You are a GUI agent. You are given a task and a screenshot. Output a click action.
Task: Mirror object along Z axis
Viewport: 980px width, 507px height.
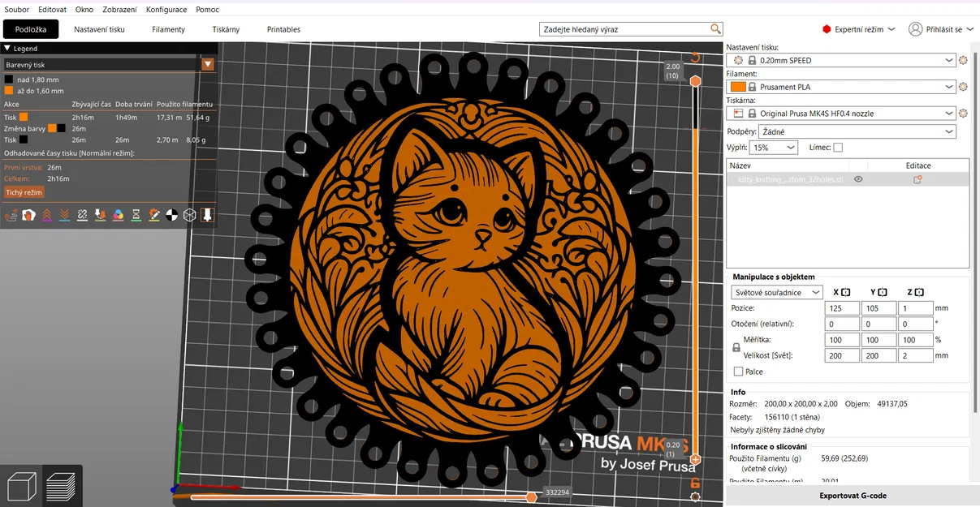pos(919,292)
